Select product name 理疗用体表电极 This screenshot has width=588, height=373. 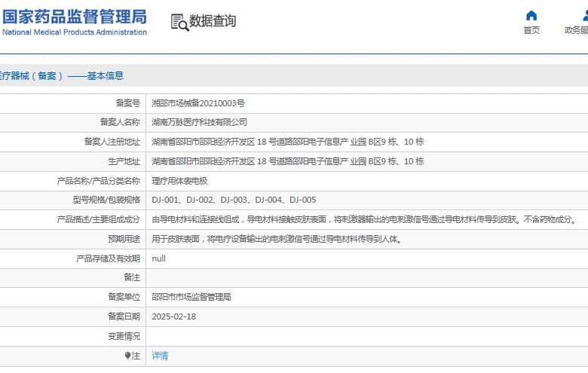click(x=179, y=181)
